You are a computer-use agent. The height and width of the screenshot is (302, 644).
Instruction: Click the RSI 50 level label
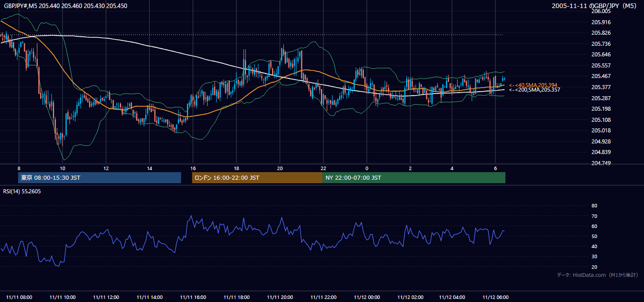[594, 236]
